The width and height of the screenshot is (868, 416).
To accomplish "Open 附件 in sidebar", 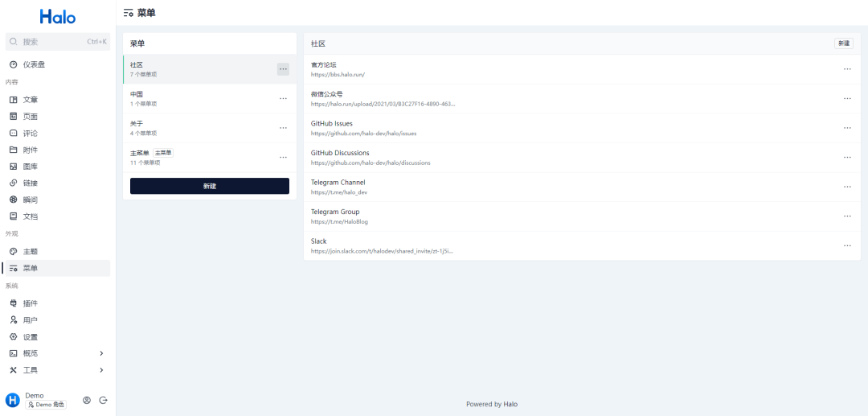I will click(x=58, y=150).
